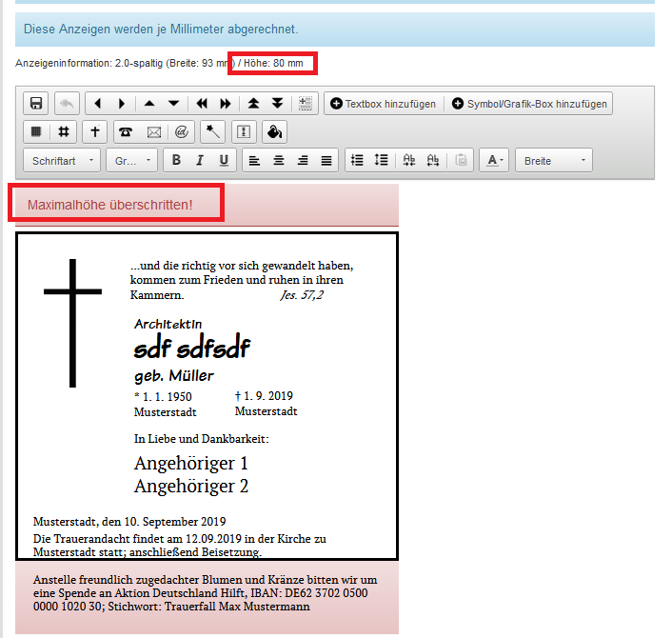Save the ad with the diskette icon
Image resolution: width=672 pixels, height=638 pixels.
[36, 104]
